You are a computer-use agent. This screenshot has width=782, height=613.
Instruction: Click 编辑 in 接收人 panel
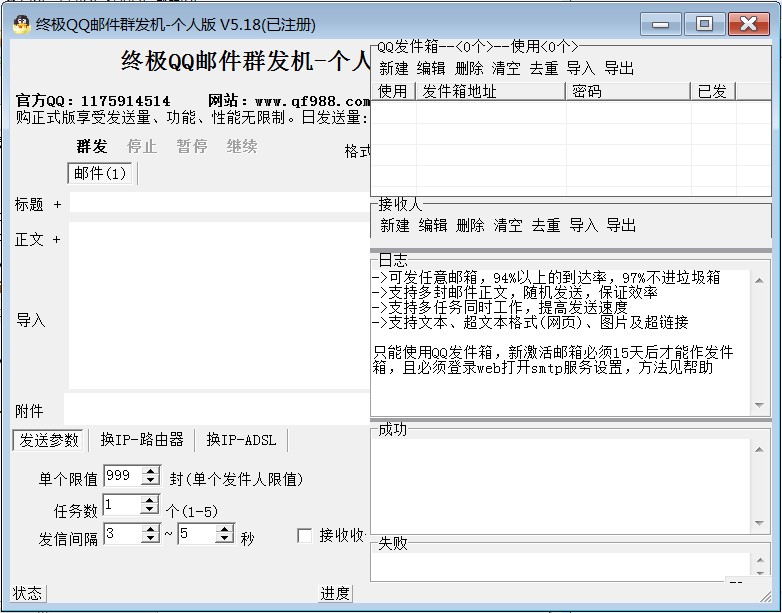(x=433, y=225)
